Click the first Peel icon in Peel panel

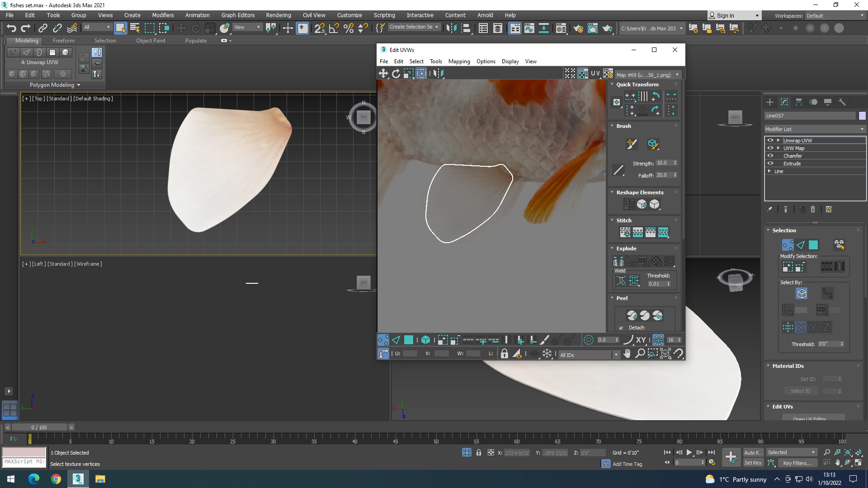(632, 315)
